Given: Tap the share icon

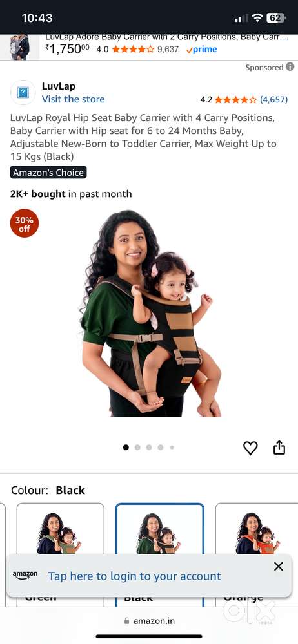Looking at the screenshot, I should (x=279, y=448).
